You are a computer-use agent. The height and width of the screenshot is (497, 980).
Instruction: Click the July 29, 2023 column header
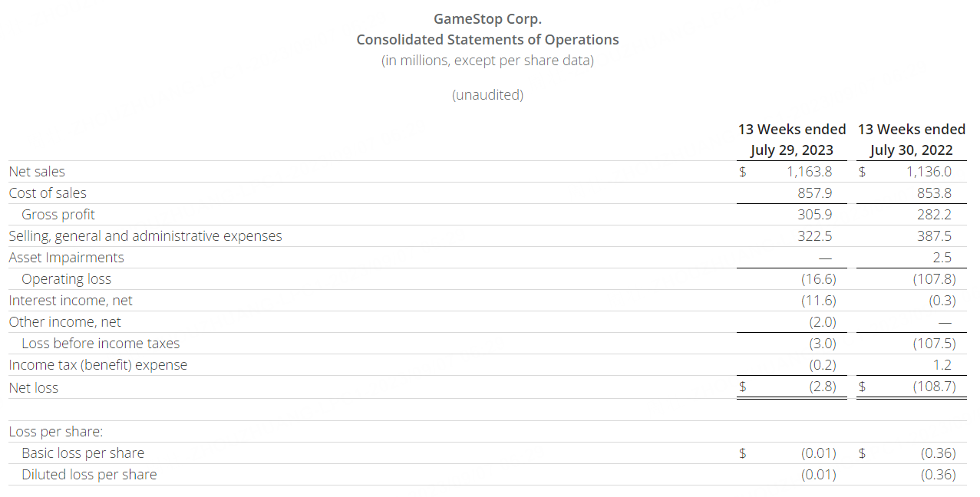(792, 150)
